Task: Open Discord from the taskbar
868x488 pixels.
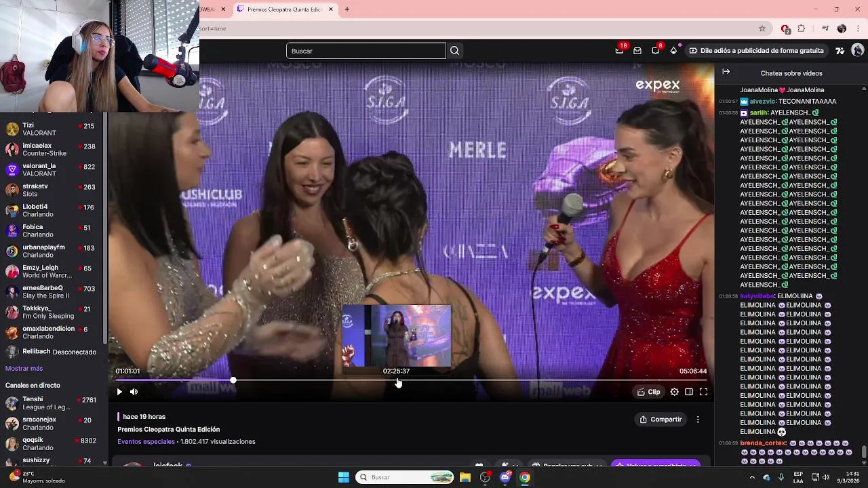Action: 505,477
